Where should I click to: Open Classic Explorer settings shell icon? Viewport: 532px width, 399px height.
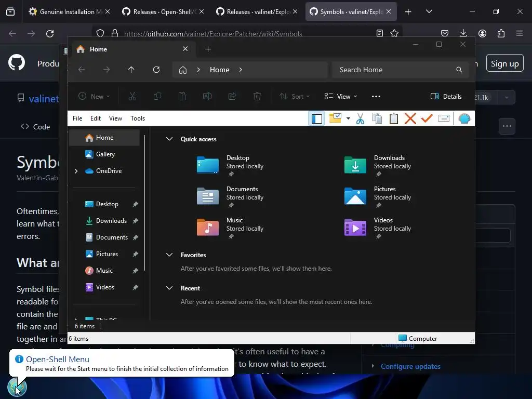tap(464, 119)
